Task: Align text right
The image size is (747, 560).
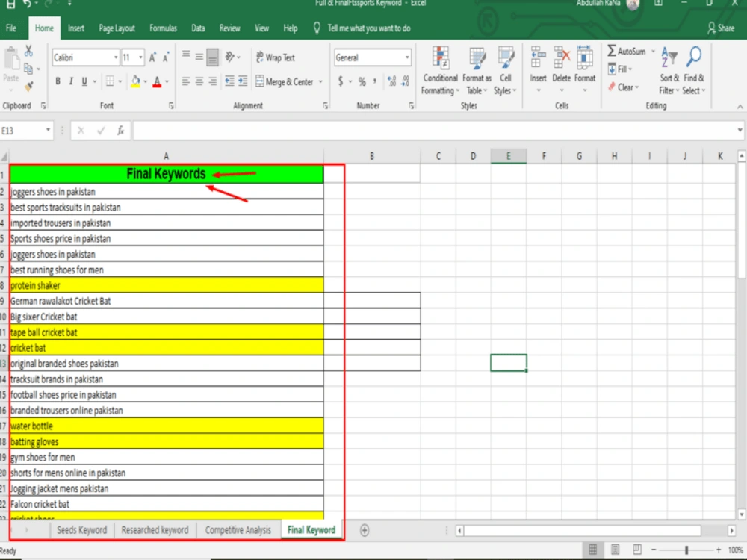Action: tap(212, 81)
